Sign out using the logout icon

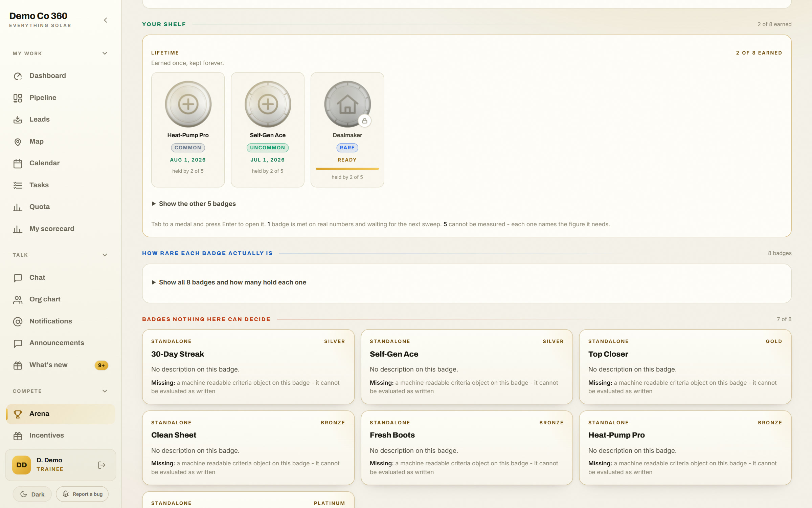101,465
